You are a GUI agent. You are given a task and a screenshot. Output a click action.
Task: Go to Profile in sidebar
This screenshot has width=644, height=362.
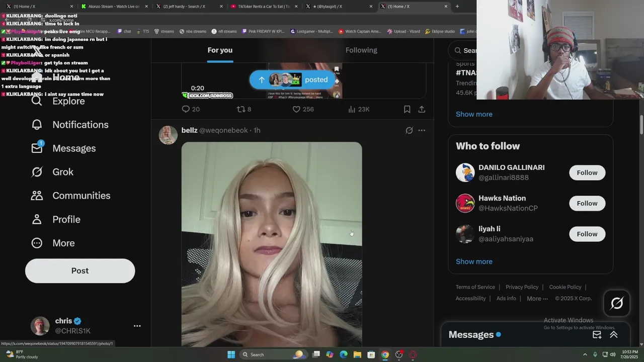click(x=55, y=219)
